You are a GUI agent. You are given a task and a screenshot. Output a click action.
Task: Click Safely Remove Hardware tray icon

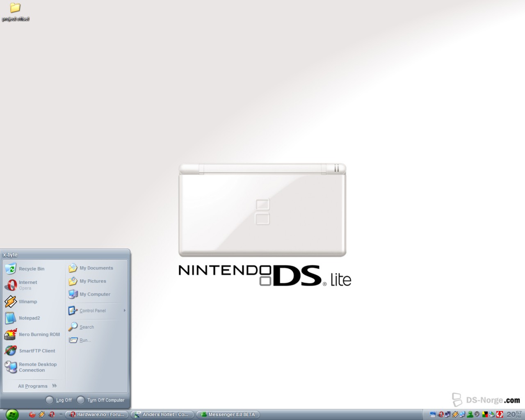(x=492, y=414)
